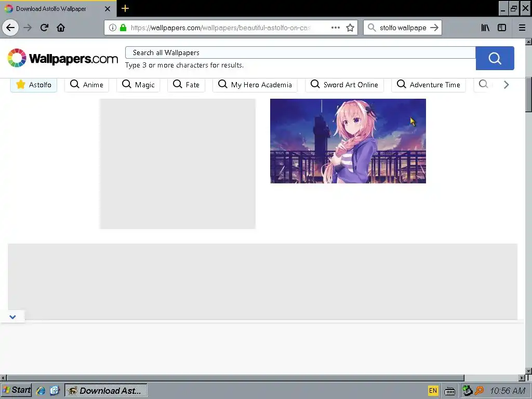
Task: Open the Windows Start menu
Action: click(x=16, y=390)
